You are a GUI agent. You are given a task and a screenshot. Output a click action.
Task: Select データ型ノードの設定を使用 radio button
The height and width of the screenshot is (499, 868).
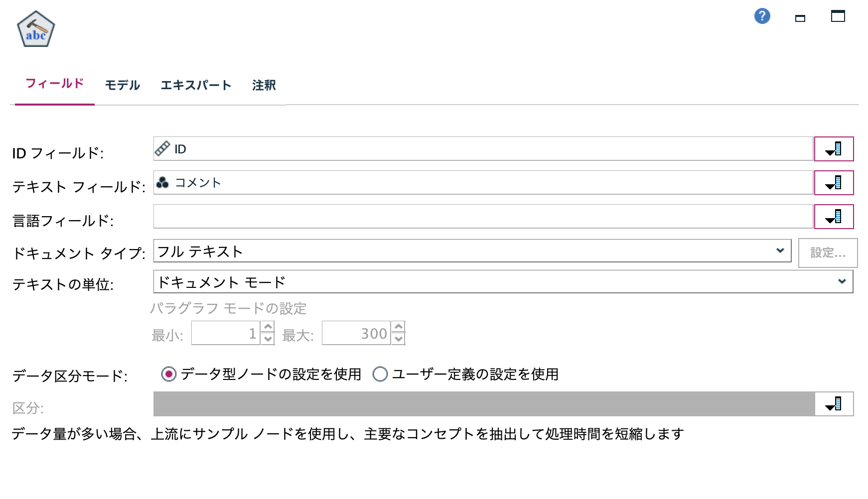(168, 373)
